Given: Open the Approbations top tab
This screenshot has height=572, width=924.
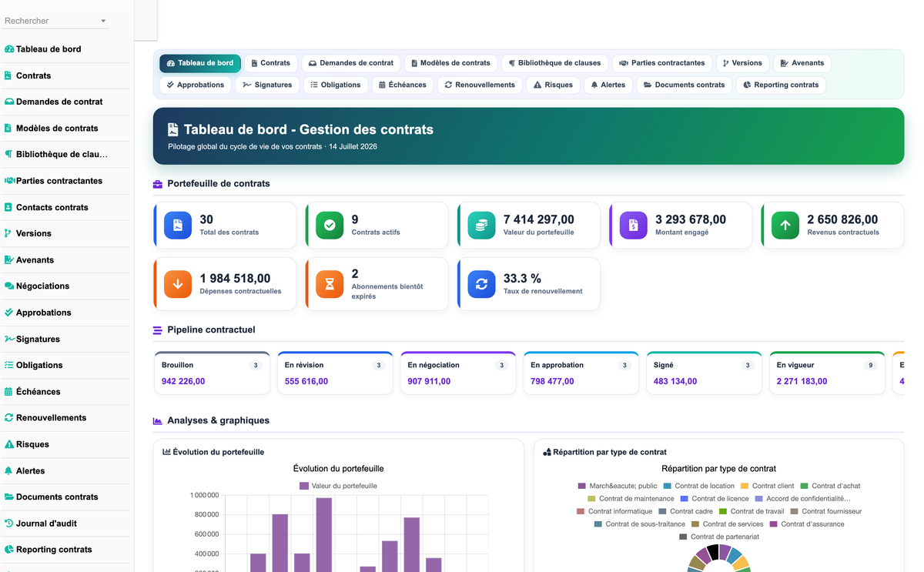Looking at the screenshot, I should pyautogui.click(x=196, y=85).
